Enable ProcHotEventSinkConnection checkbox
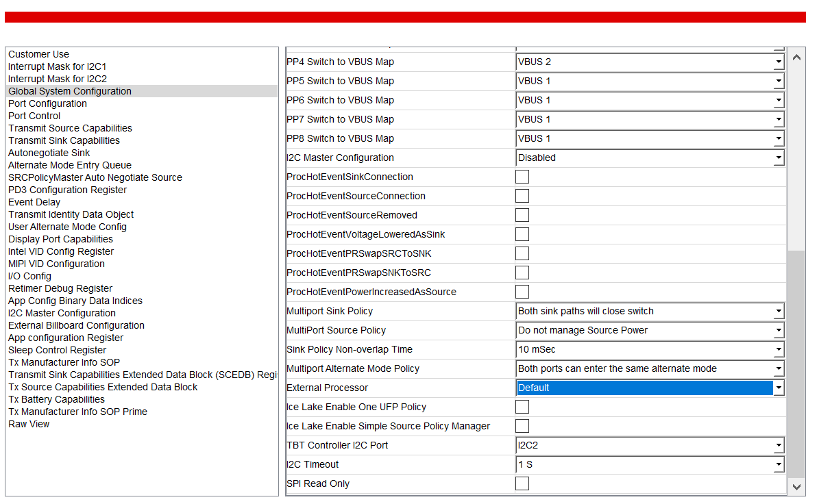Image resolution: width=819 pixels, height=504 pixels. click(x=522, y=177)
